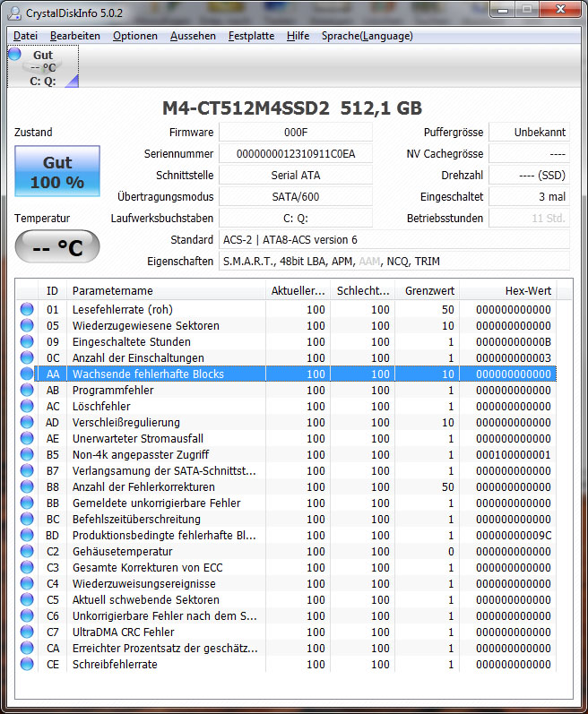Select the Schreibfehlerrate parameter name
The image size is (588, 714).
(x=115, y=665)
